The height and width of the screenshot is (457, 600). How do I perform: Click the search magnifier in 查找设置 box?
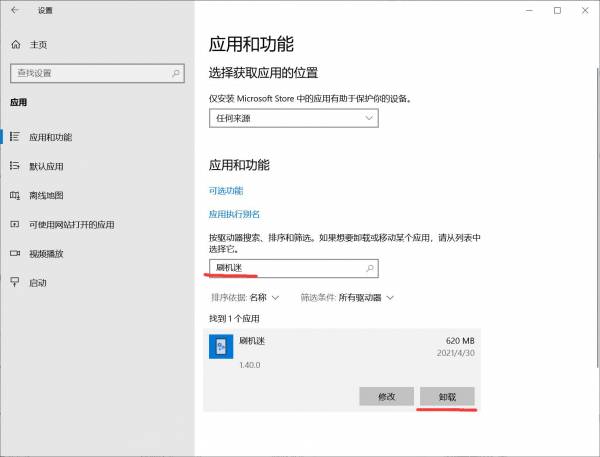pyautogui.click(x=176, y=73)
